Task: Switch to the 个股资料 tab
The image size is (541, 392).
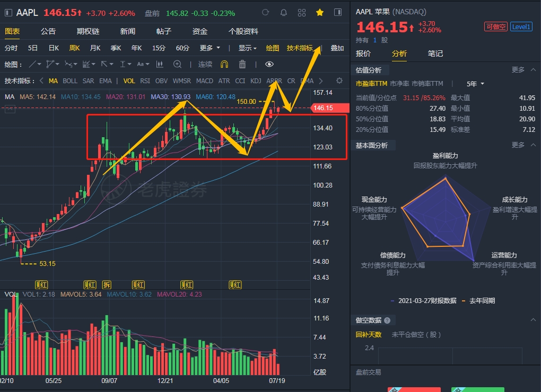Action: (x=243, y=31)
